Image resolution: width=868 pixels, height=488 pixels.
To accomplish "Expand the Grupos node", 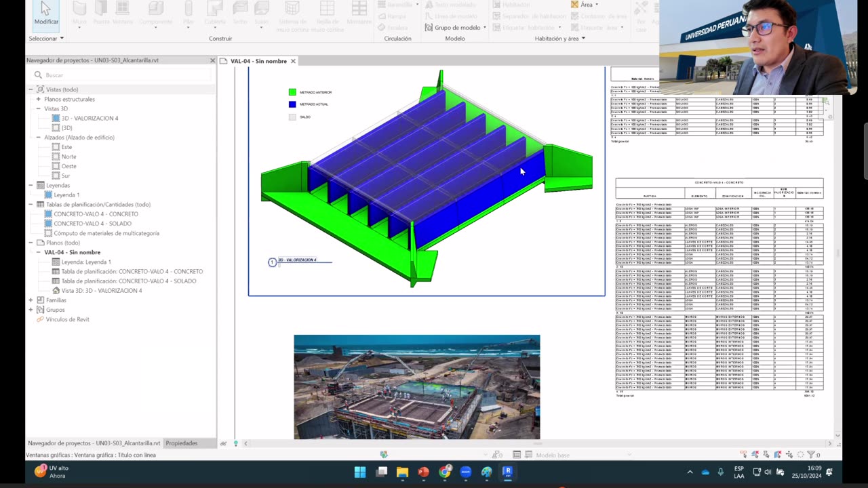I will pos(31,310).
